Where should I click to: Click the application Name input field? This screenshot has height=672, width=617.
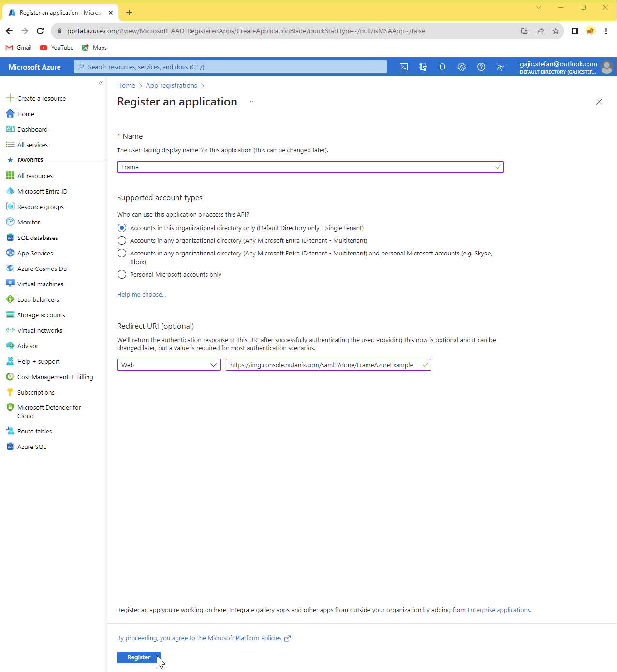pos(305,167)
